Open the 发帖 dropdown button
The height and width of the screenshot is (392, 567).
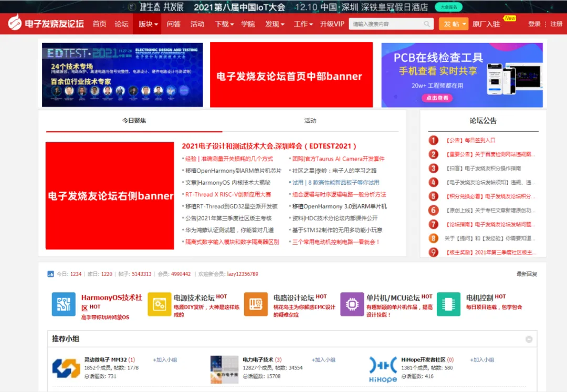pyautogui.click(x=454, y=24)
